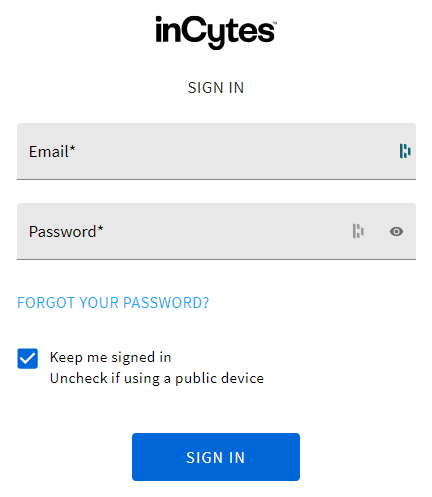Click the grey password manager icon in Password field
The width and height of the screenshot is (432, 497).
pos(358,231)
